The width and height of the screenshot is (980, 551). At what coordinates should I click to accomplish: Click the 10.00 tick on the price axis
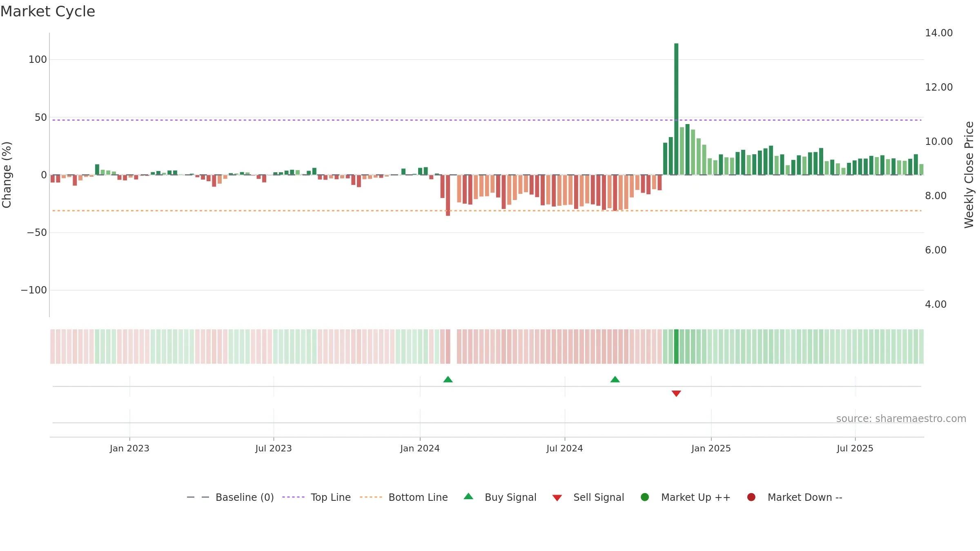click(939, 142)
